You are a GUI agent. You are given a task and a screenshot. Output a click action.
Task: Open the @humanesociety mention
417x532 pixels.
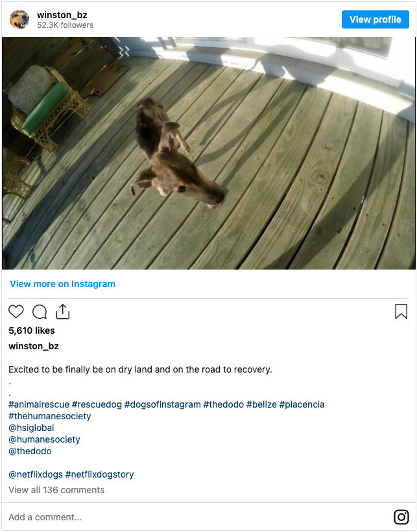(44, 439)
